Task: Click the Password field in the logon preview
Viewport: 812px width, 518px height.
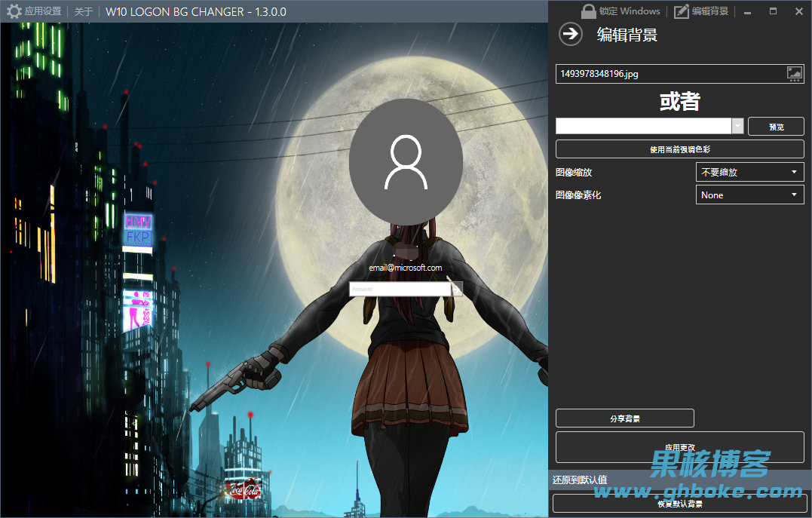Action: [x=400, y=289]
